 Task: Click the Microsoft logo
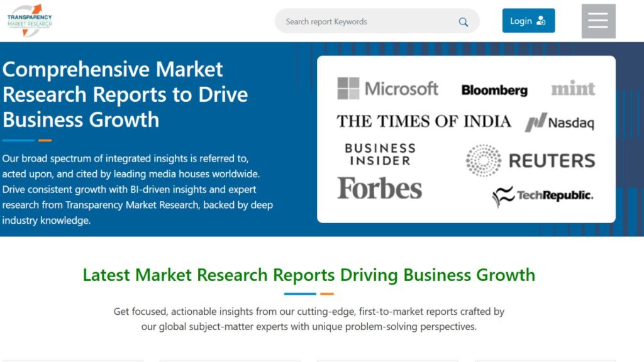point(387,89)
